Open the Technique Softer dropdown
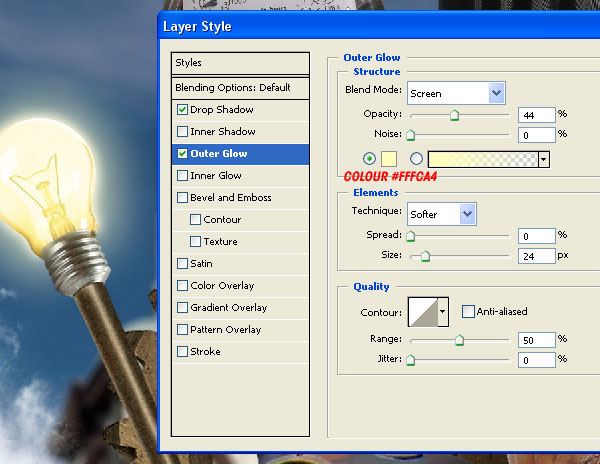Image resolution: width=600 pixels, height=464 pixels. (x=442, y=214)
